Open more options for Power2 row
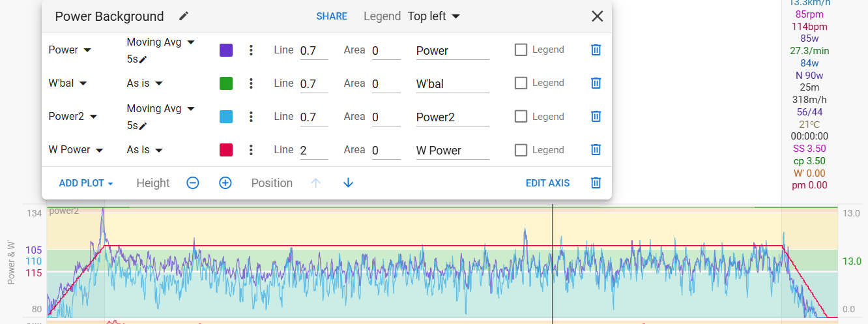Viewport: 868px width, 324px height. coord(251,117)
